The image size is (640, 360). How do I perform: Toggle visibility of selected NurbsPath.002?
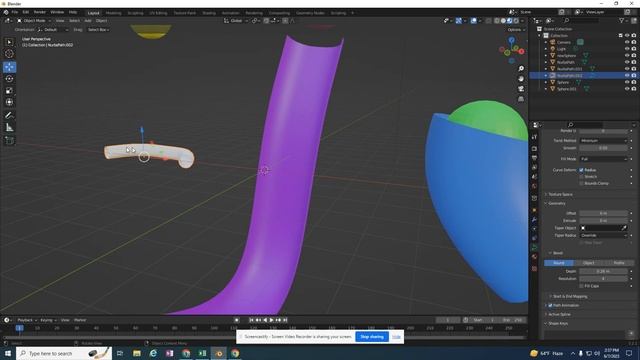point(627,76)
